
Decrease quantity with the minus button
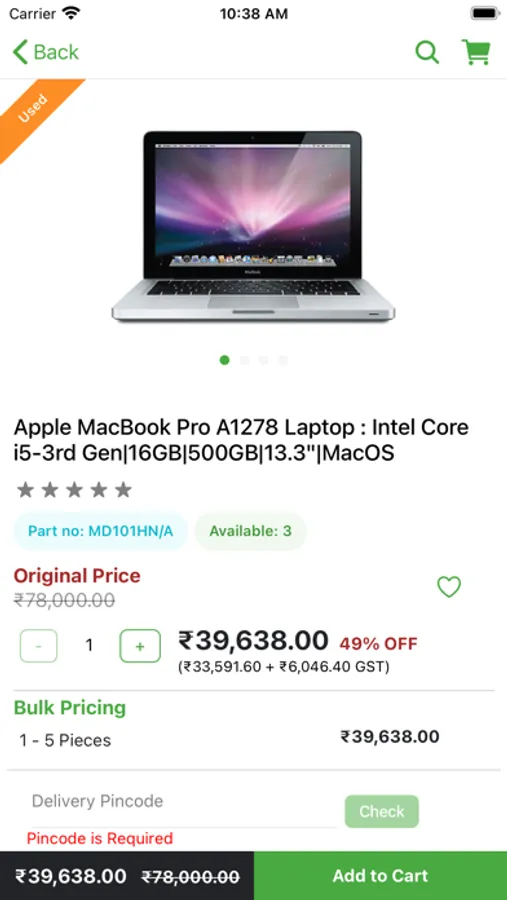point(38,646)
